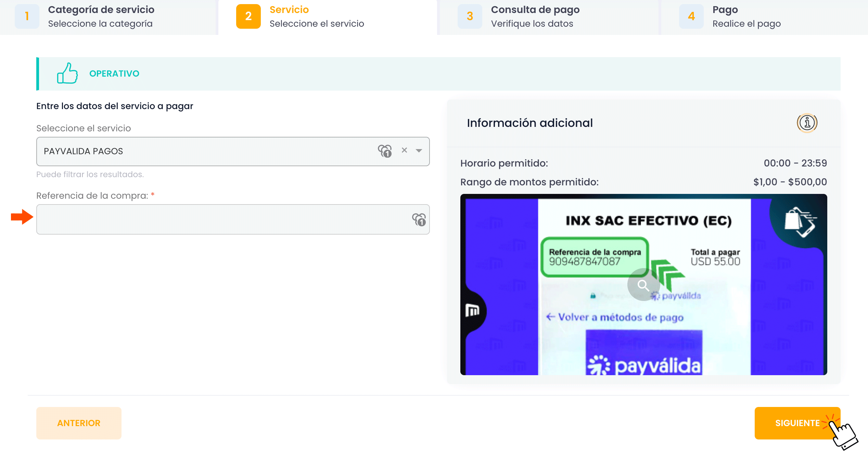Screen dimensions: 868x461
Task: Open the INX SAC EFECTIVO example thumbnail
Action: point(644,285)
